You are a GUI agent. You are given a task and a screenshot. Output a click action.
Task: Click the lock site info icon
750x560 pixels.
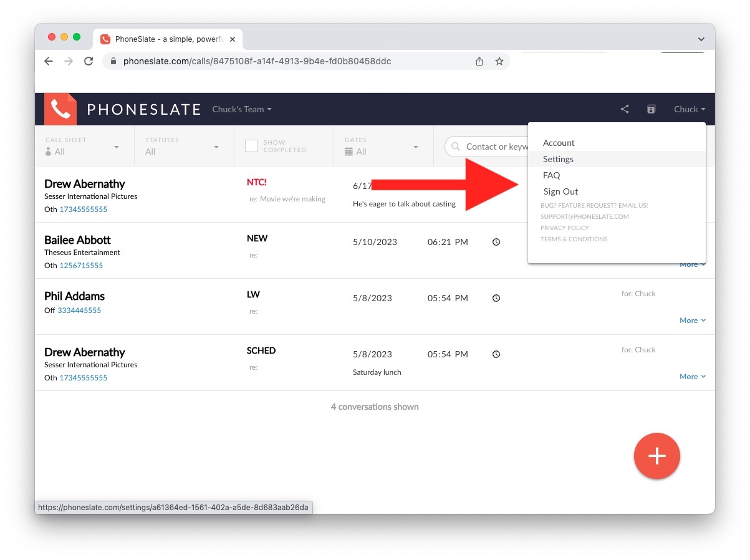point(113,61)
